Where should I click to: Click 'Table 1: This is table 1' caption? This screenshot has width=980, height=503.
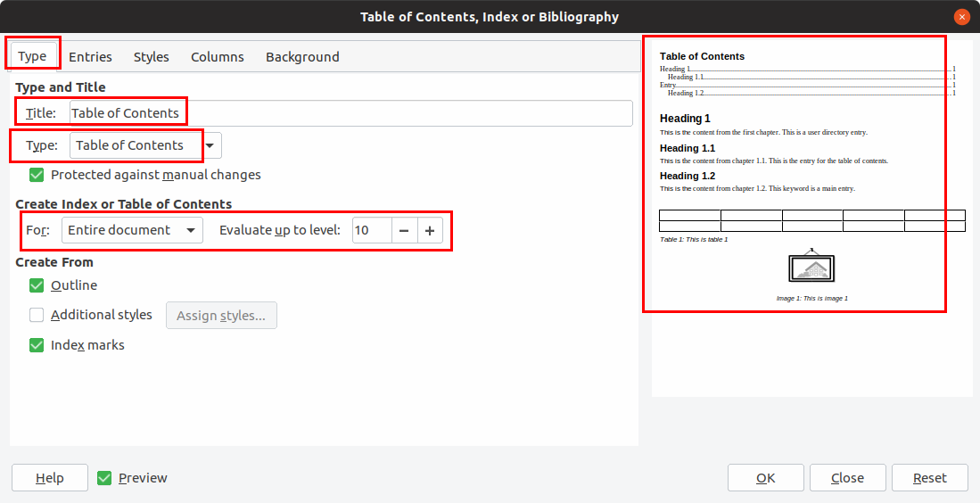694,239
